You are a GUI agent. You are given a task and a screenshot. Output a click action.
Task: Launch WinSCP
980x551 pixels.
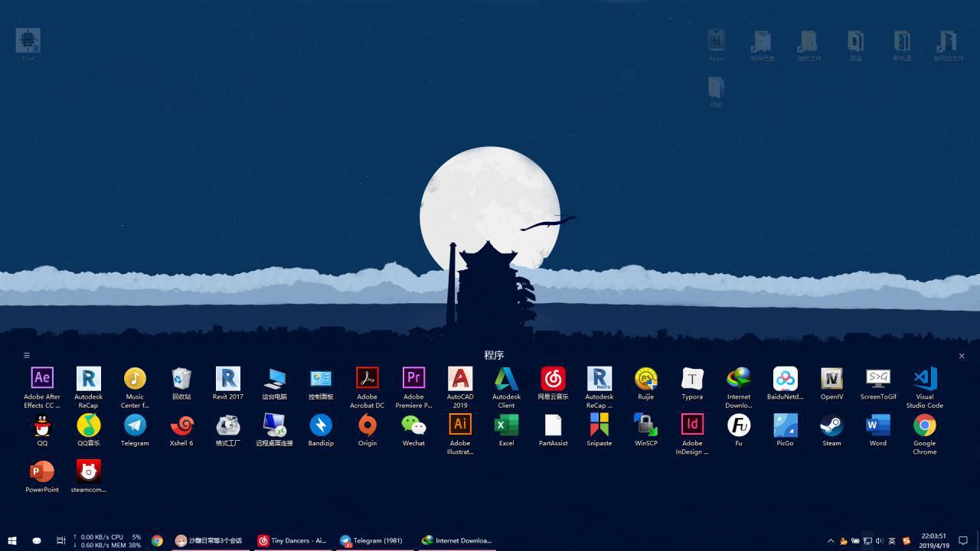(645, 430)
